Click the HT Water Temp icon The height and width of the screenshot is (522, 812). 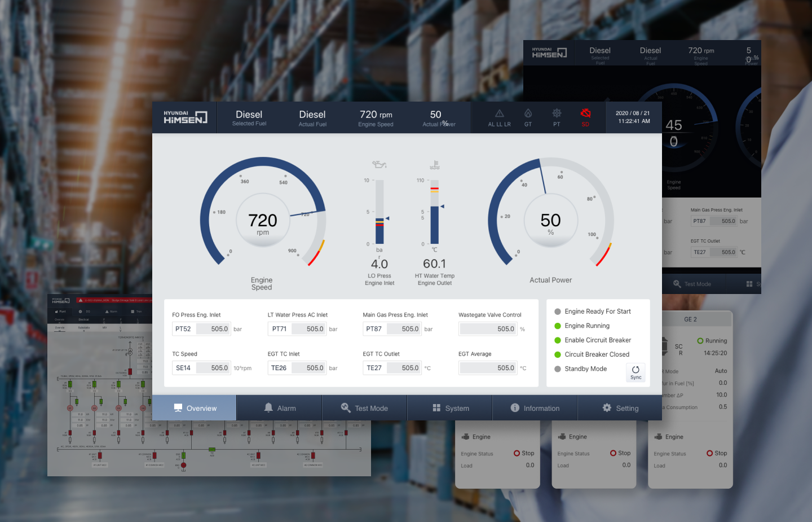[x=434, y=165]
